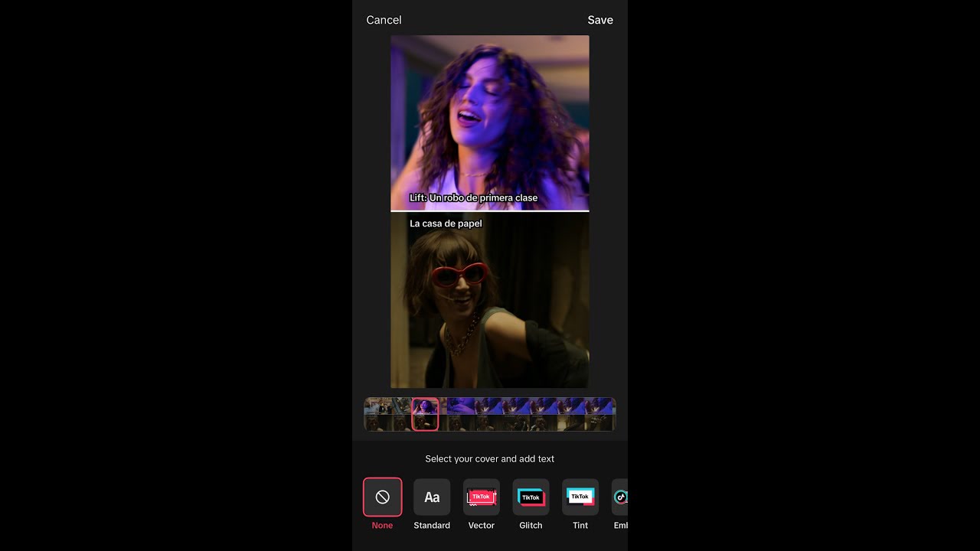The height and width of the screenshot is (551, 980).
Task: Tap the "Select your cover and add text" heading
Action: click(489, 458)
